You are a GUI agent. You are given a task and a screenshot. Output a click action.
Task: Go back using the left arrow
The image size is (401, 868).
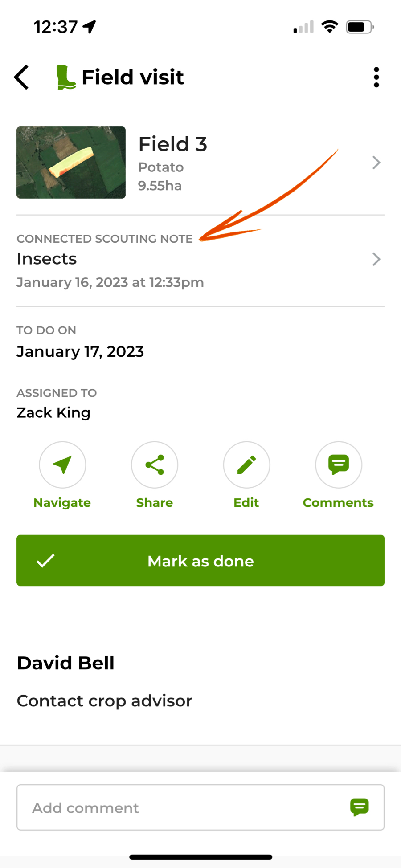[x=21, y=77]
